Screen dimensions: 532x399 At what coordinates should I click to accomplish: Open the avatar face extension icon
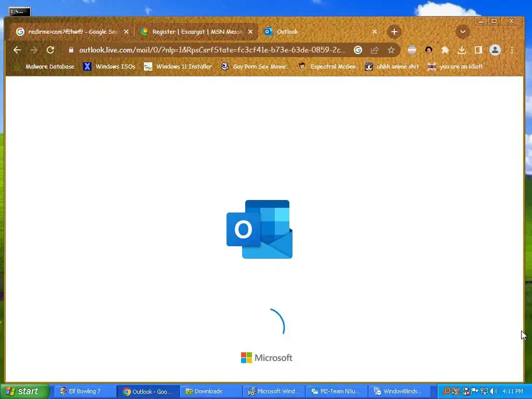pyautogui.click(x=429, y=50)
